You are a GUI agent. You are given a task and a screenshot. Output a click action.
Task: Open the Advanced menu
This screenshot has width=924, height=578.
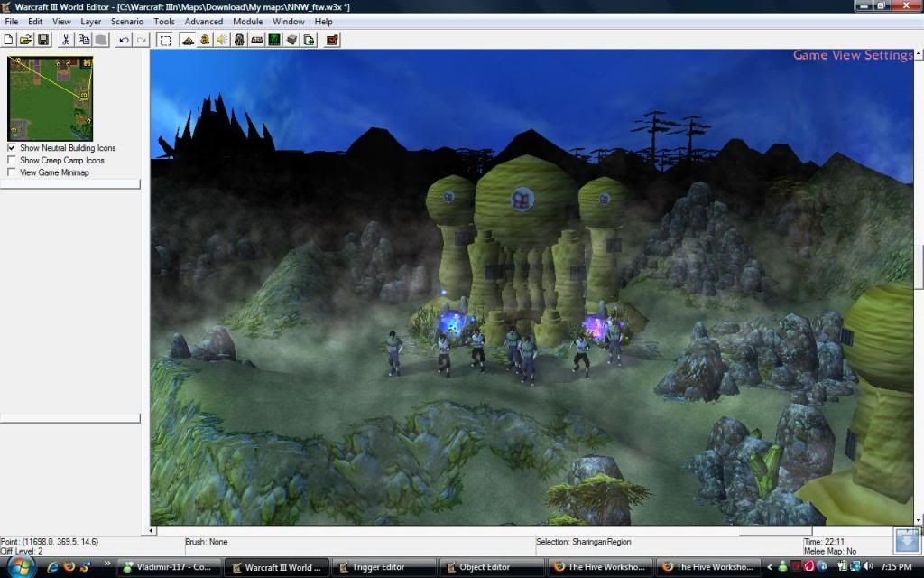click(x=204, y=22)
